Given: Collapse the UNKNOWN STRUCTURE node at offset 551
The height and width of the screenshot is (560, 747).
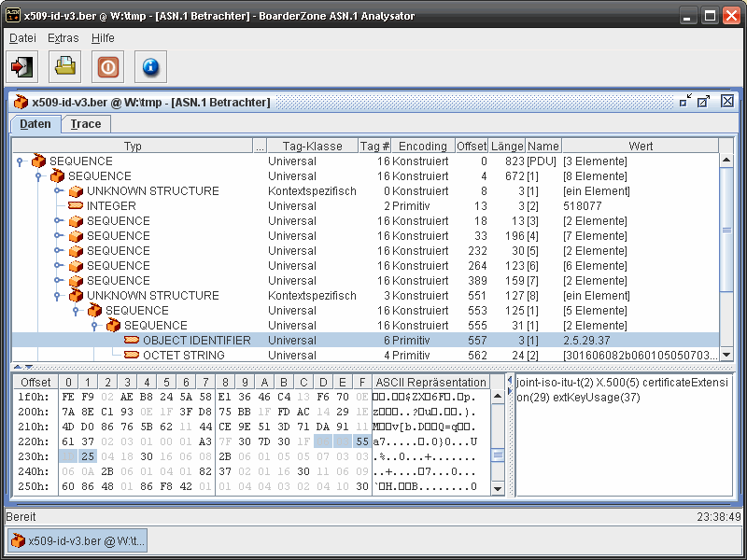Looking at the screenshot, I should pos(57,296).
